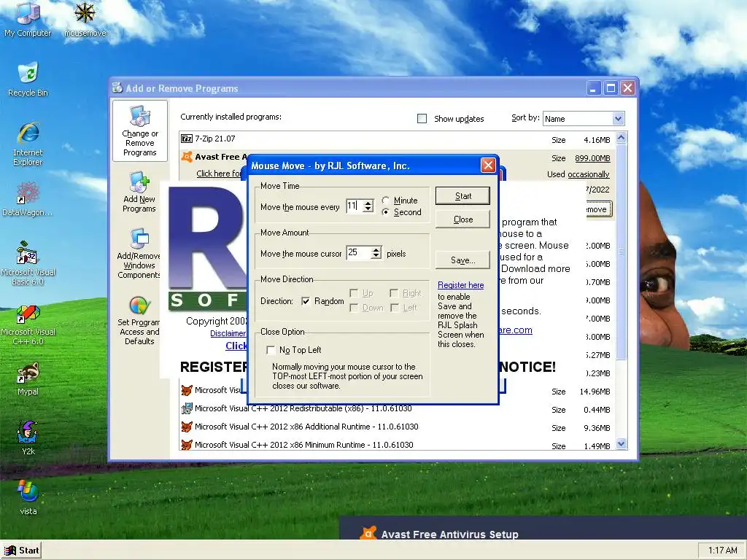
Task: Select Visual C++ 2012 x86 Minimum Runtime icon
Action: coord(187,445)
